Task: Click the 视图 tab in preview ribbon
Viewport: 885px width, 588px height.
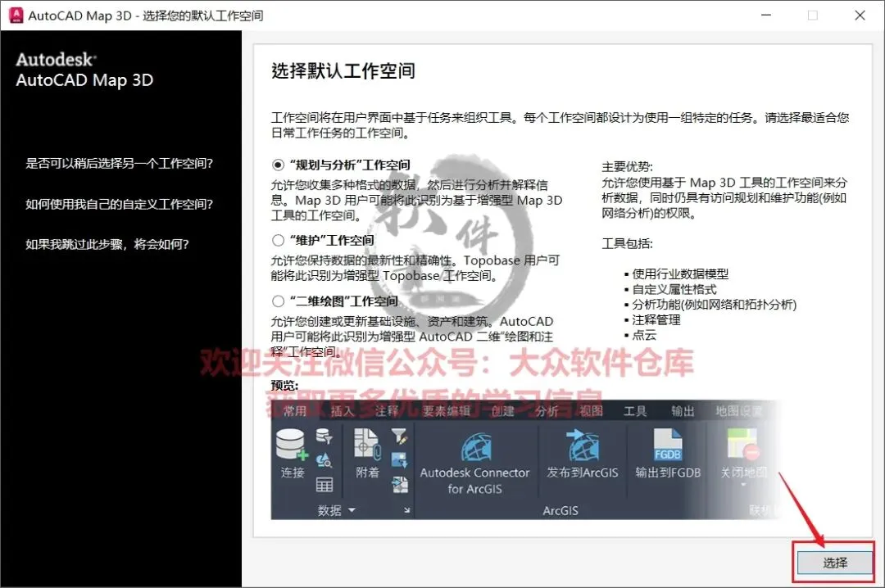Action: pos(591,411)
